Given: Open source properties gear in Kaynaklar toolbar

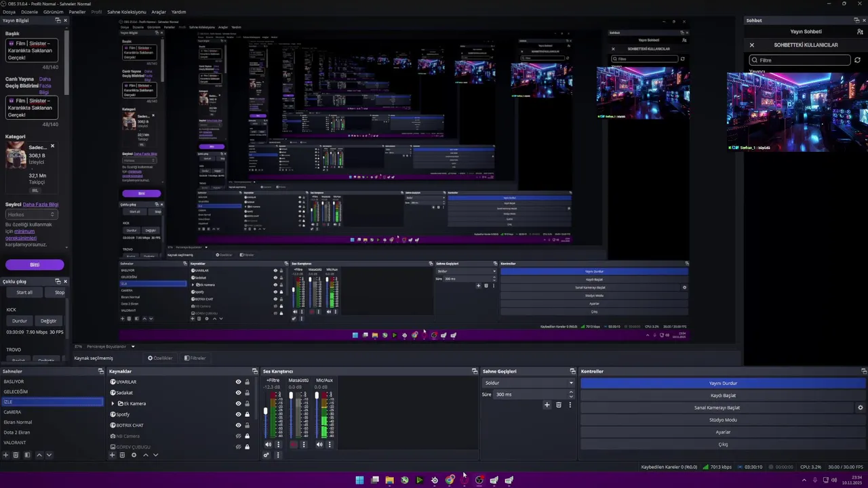Looking at the screenshot, I should pyautogui.click(x=134, y=455).
